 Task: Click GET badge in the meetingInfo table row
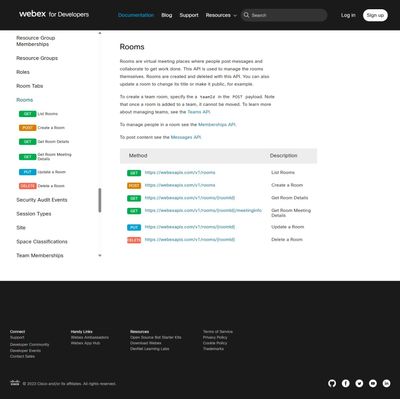pos(134,211)
